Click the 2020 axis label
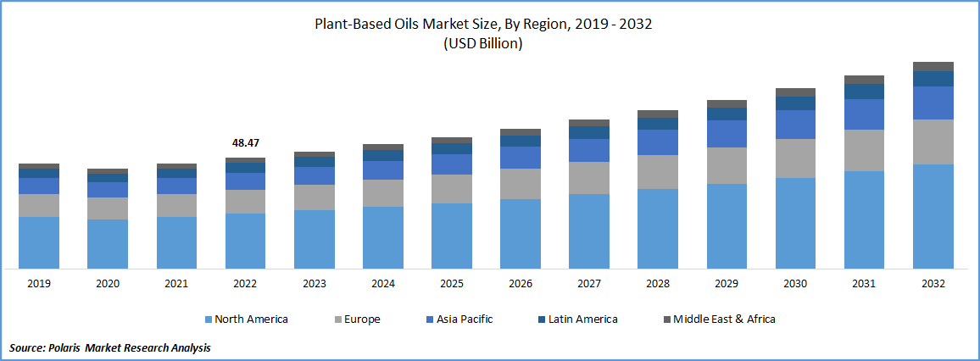Image resolution: width=980 pixels, height=361 pixels. pyautogui.click(x=108, y=284)
